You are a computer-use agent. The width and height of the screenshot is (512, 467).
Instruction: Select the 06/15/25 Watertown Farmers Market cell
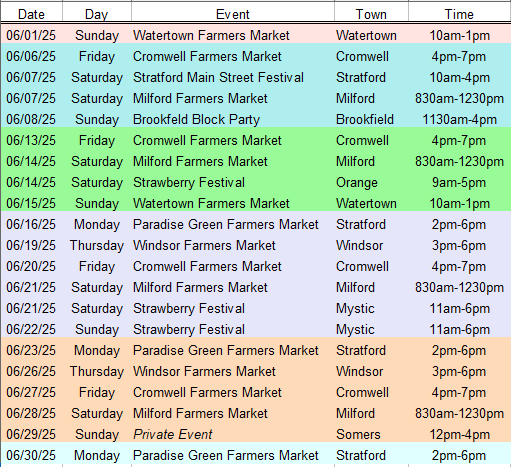(233, 203)
